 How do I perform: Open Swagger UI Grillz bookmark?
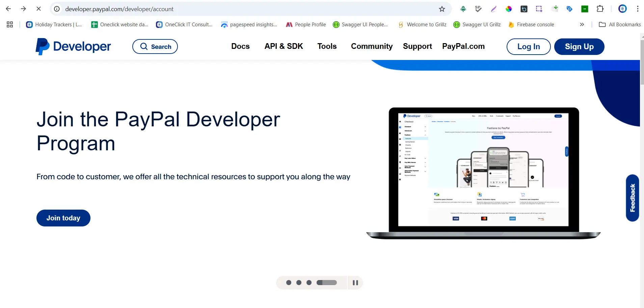coord(477,25)
